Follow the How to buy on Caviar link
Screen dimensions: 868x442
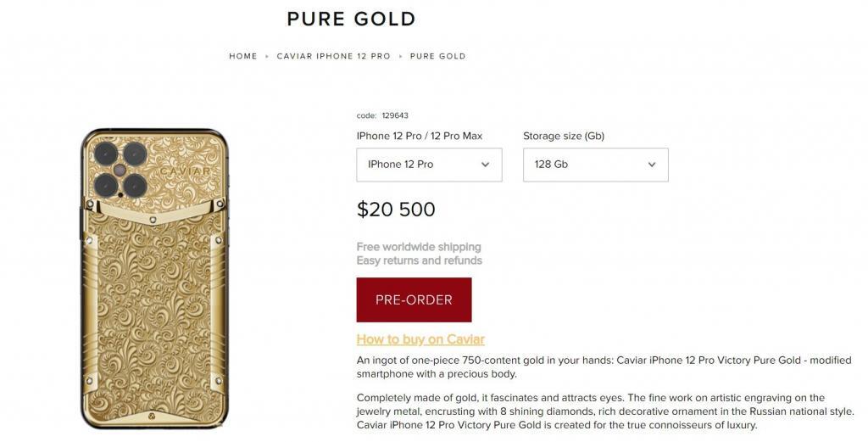click(420, 339)
